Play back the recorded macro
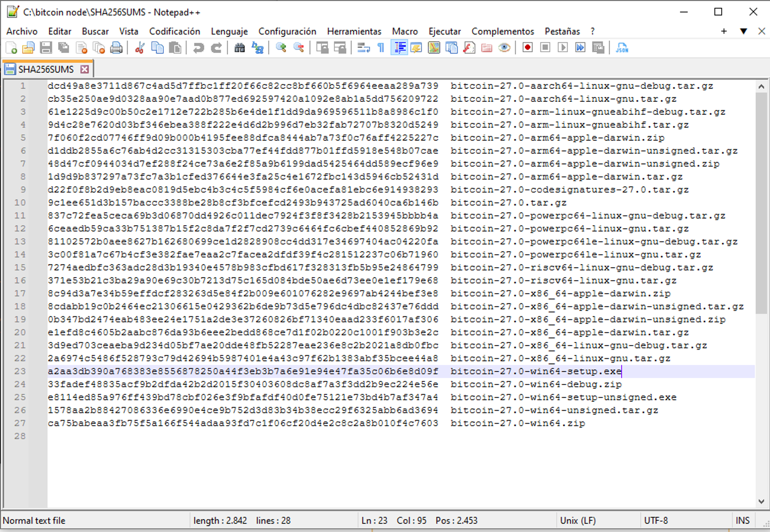Image resolution: width=770 pixels, height=532 pixels. click(563, 48)
